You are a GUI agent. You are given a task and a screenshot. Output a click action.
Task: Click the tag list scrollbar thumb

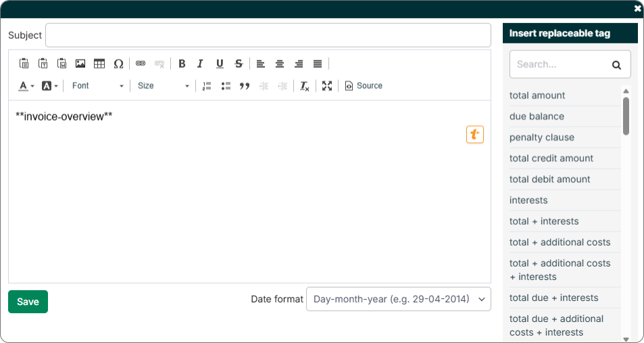coord(626,116)
